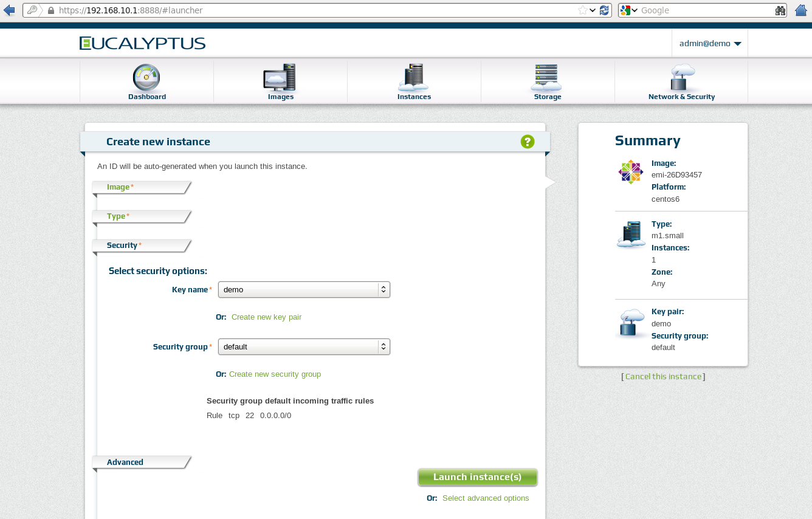The width and height of the screenshot is (812, 519).
Task: Click the Launch instance(s) button
Action: coord(477,477)
